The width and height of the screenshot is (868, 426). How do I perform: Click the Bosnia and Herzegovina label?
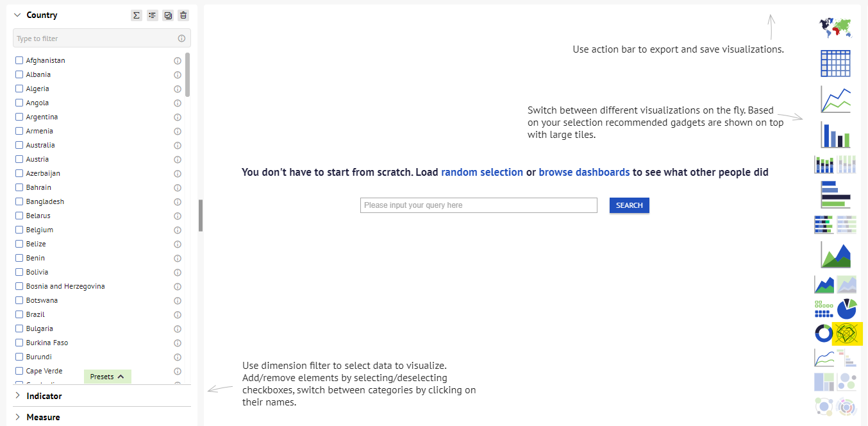[x=65, y=286]
